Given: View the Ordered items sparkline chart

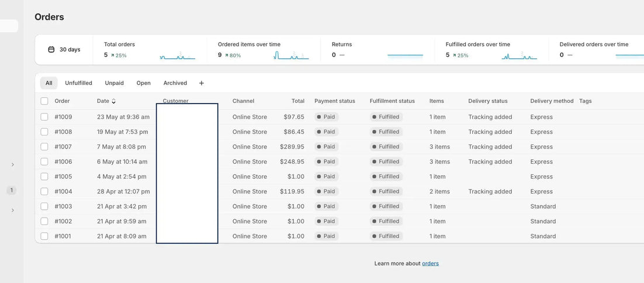Looking at the screenshot, I should coord(291,56).
